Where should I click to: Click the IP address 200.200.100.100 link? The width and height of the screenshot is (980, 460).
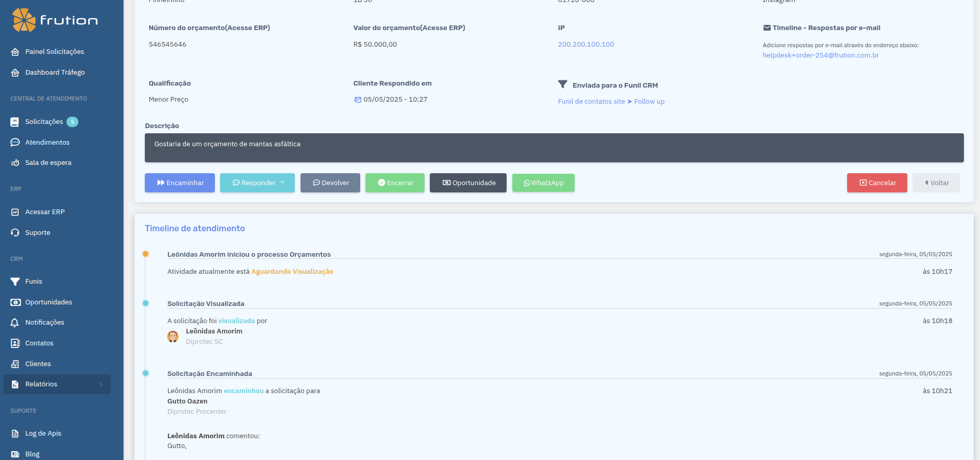click(586, 45)
